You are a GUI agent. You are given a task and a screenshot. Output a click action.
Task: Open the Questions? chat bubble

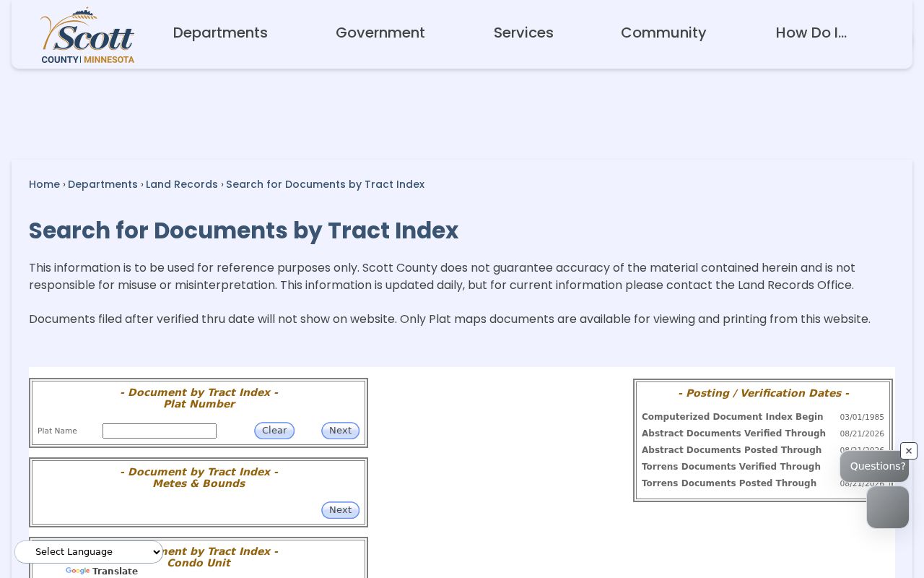click(874, 467)
